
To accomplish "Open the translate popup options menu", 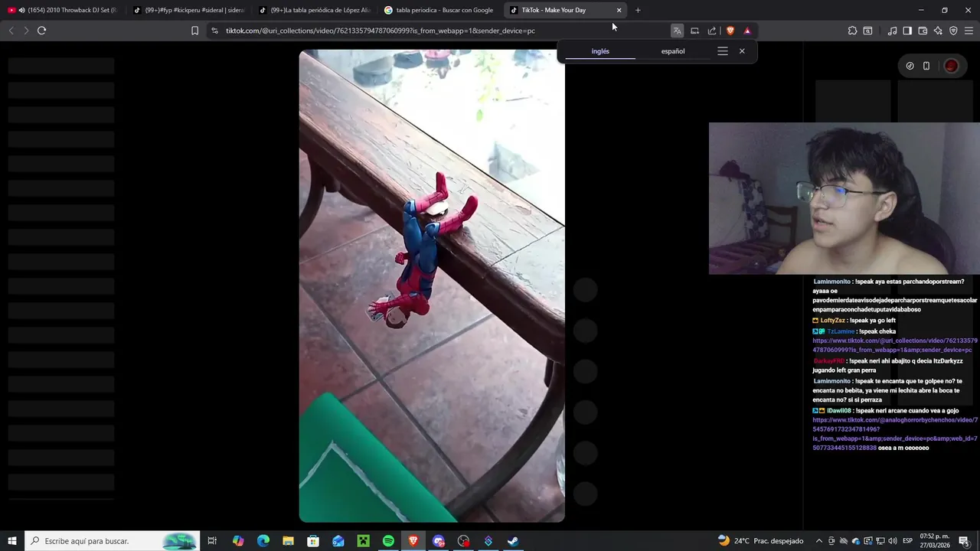I will click(x=723, y=51).
